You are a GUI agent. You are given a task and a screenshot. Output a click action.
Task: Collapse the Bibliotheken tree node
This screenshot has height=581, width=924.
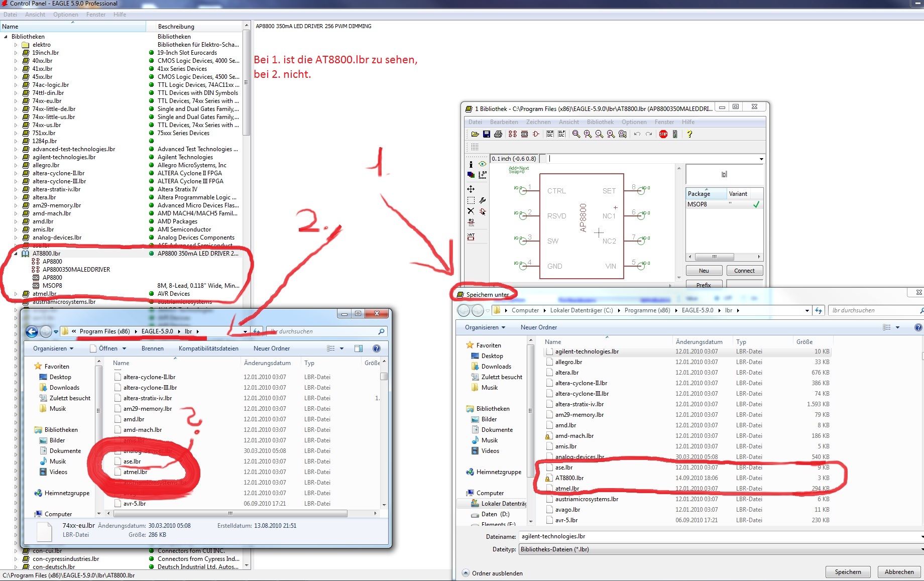(x=6, y=37)
